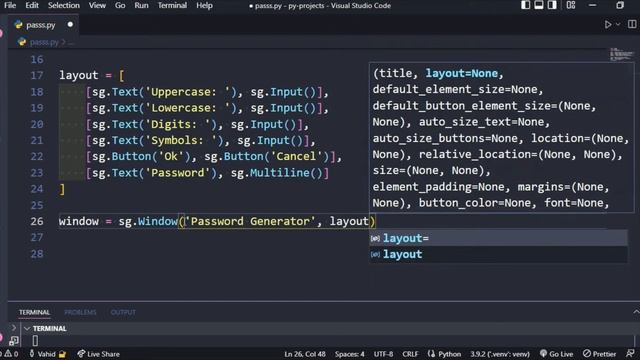The width and height of the screenshot is (640, 360).
Task: Start the Go Live server
Action: point(557,354)
